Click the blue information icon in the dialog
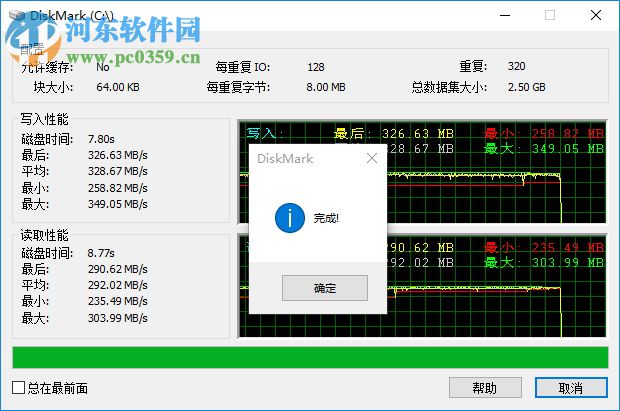620x411 pixels. coord(290,218)
